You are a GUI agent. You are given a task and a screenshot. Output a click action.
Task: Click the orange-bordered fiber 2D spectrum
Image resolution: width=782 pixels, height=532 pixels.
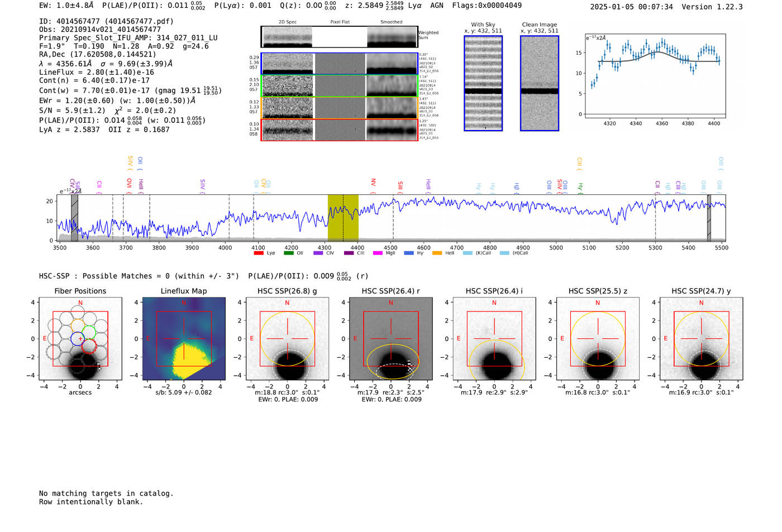339,108
